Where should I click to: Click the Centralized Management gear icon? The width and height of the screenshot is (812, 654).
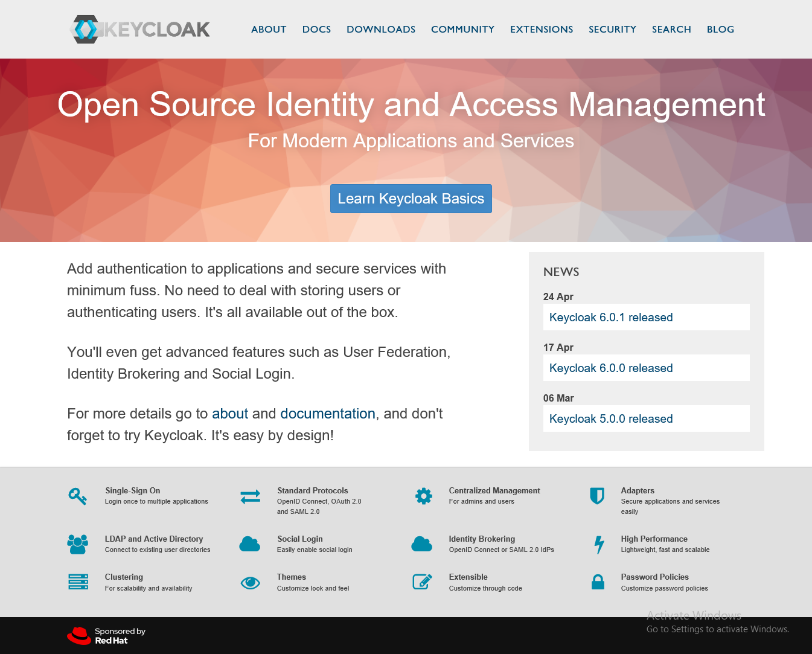[x=424, y=496]
